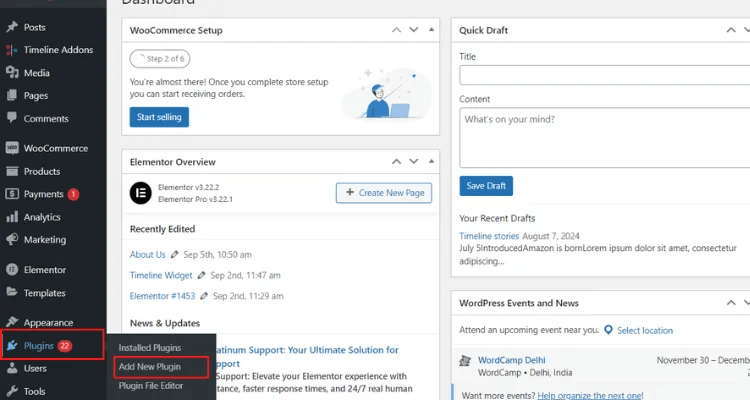
Task: Choose Add New Plugin from submenu
Action: tap(150, 367)
